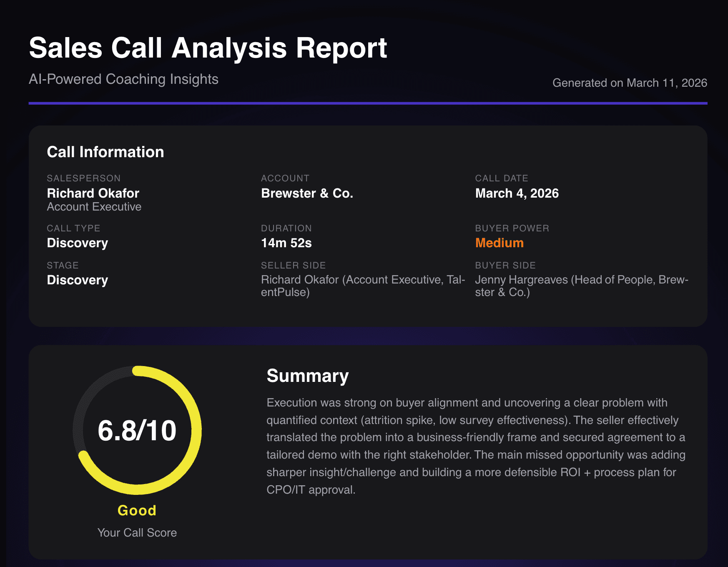Open the Call Information section header

105,152
